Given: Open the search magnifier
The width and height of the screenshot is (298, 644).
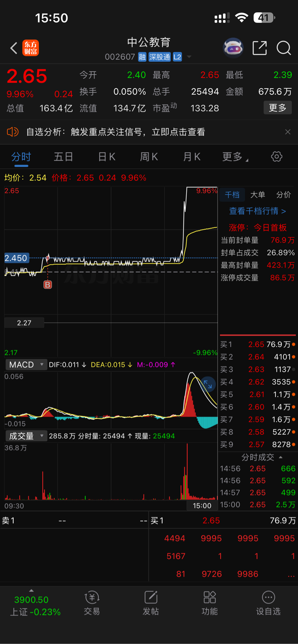Looking at the screenshot, I should (284, 48).
